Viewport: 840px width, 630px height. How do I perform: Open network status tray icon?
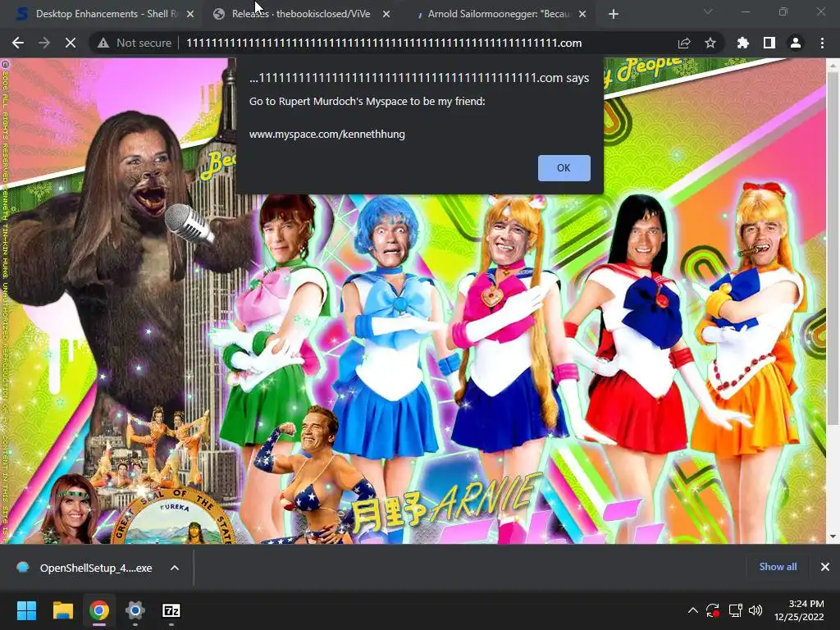click(x=735, y=610)
